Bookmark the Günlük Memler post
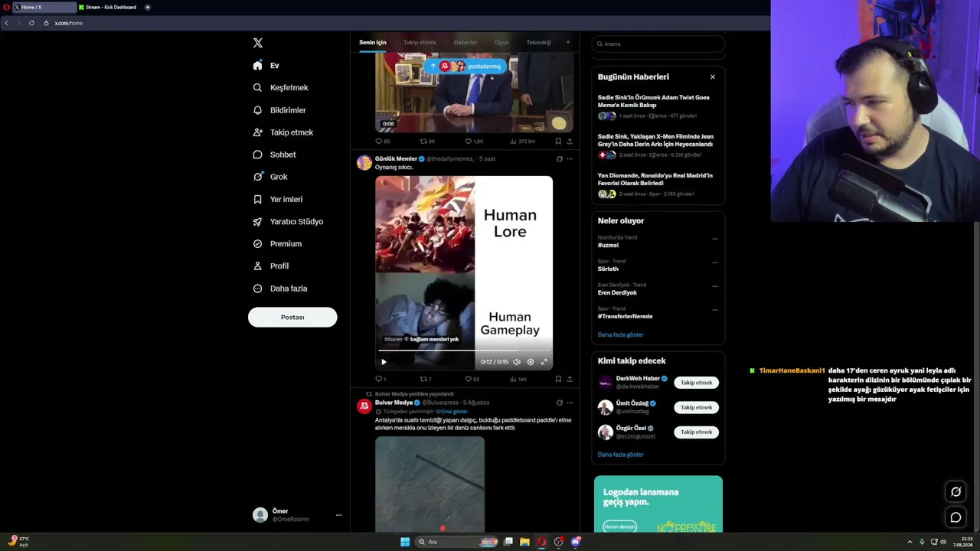 pos(558,379)
